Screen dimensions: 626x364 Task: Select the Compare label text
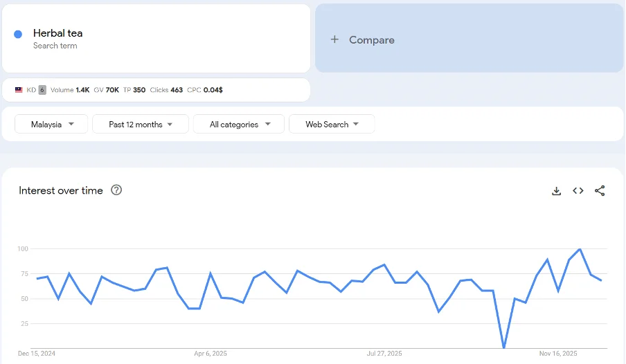click(x=372, y=40)
